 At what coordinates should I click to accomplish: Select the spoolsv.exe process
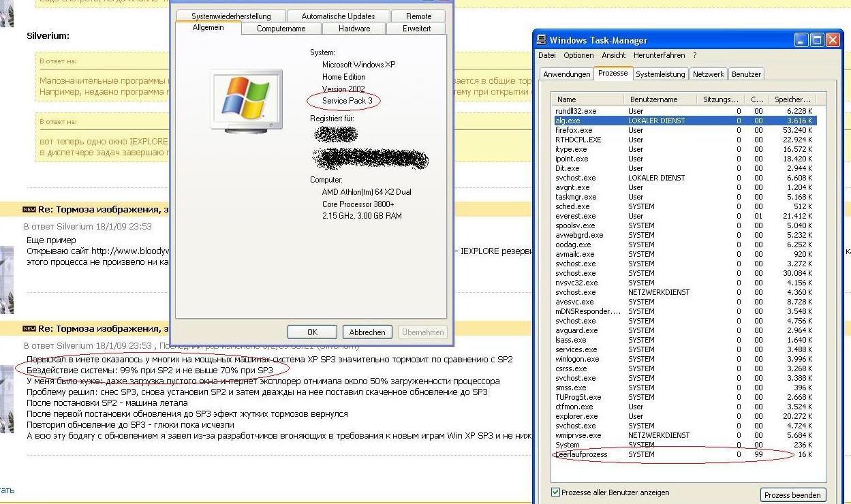click(684, 225)
